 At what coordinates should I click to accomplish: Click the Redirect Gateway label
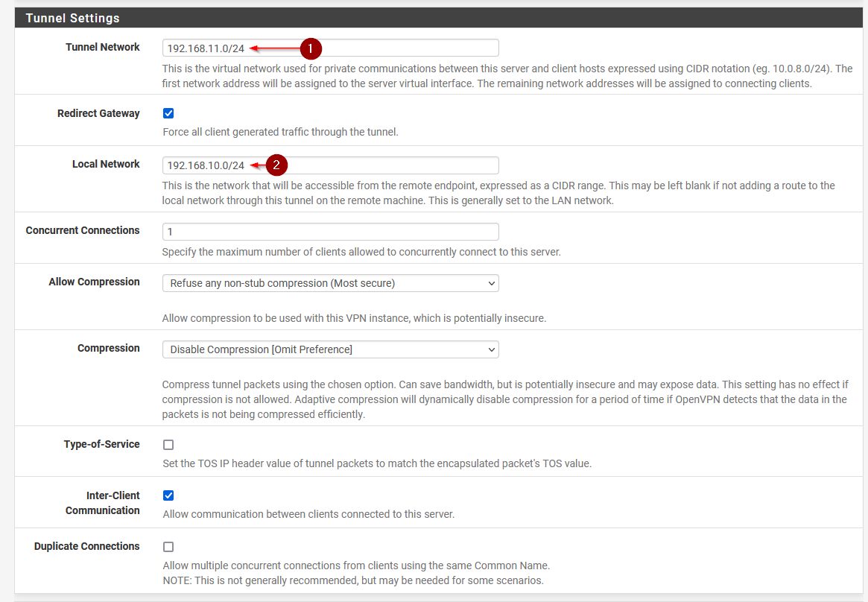[98, 113]
